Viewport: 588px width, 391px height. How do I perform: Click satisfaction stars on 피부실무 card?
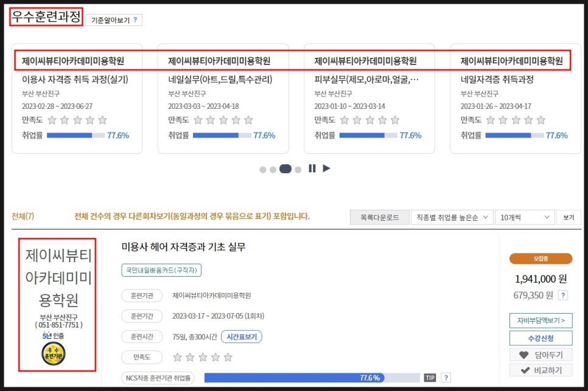pos(369,120)
